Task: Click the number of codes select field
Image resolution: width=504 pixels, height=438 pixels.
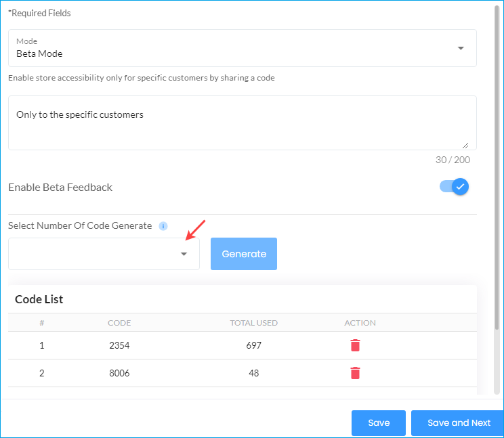Action: (104, 254)
